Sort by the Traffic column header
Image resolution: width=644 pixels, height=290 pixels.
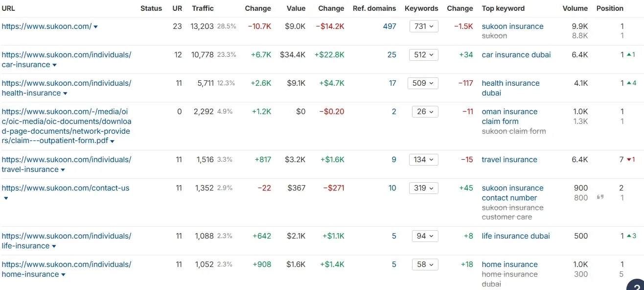pos(203,8)
